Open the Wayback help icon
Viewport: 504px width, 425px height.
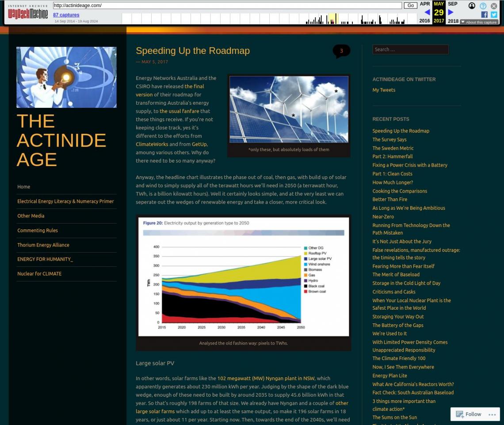[x=483, y=6]
